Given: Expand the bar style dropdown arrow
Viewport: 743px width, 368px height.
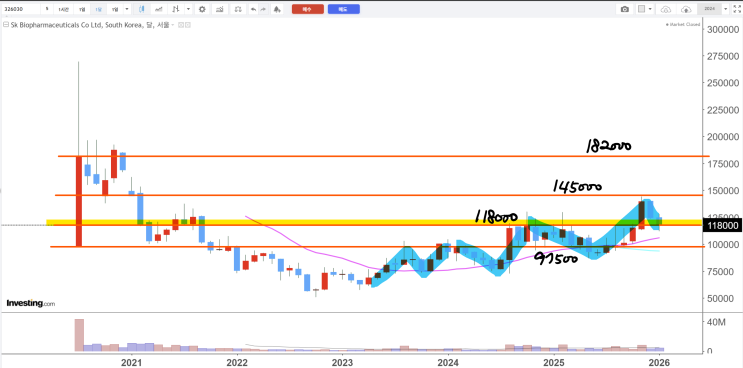Looking at the screenshot, I should [188, 9].
